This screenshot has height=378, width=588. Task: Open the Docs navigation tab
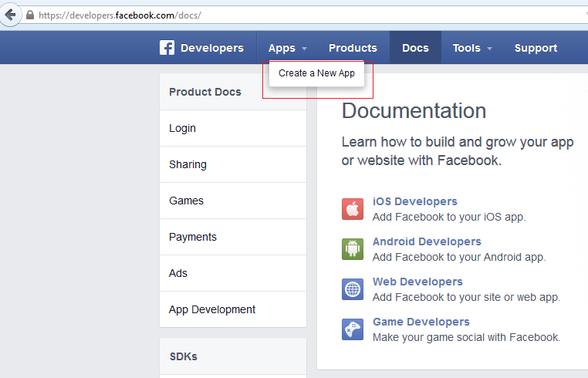[415, 48]
